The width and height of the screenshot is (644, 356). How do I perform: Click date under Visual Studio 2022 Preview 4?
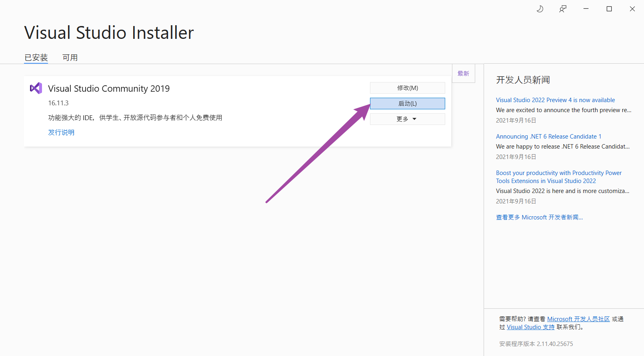(x=516, y=121)
